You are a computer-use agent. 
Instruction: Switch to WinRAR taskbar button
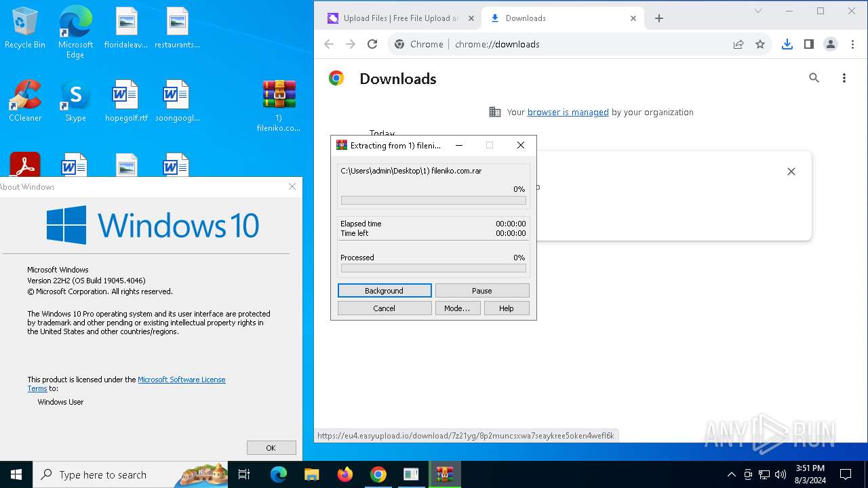click(444, 474)
